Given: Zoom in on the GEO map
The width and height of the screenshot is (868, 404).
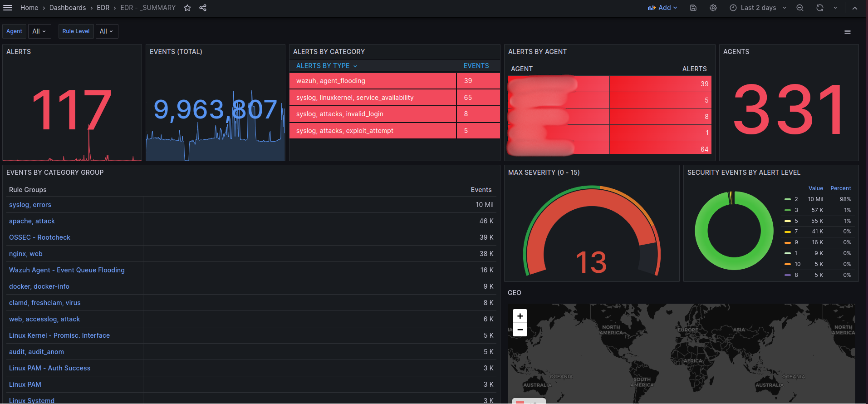Looking at the screenshot, I should click(x=520, y=316).
